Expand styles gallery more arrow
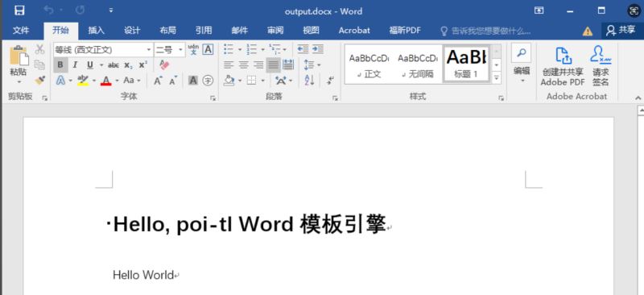Image resolution: width=644 pixels, height=295 pixels. [497, 77]
